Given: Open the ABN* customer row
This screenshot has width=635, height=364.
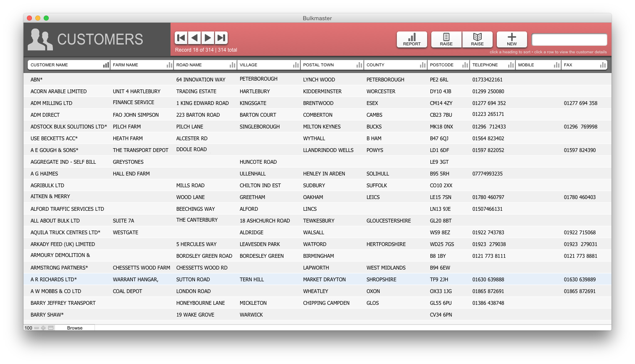Looking at the screenshot, I should coord(317,79).
